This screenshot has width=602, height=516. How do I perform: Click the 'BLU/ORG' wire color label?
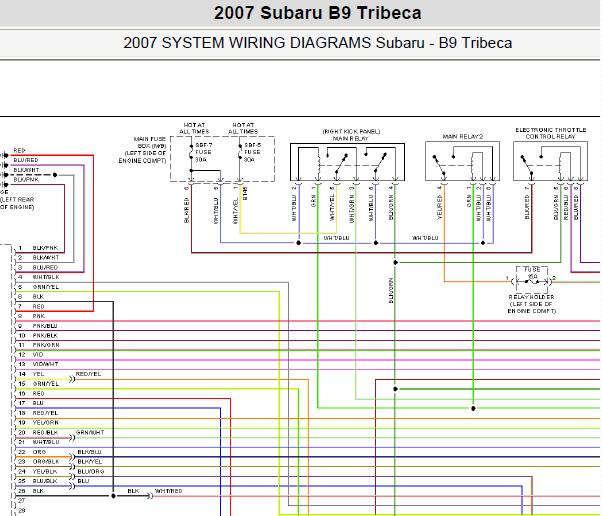pos(91,471)
